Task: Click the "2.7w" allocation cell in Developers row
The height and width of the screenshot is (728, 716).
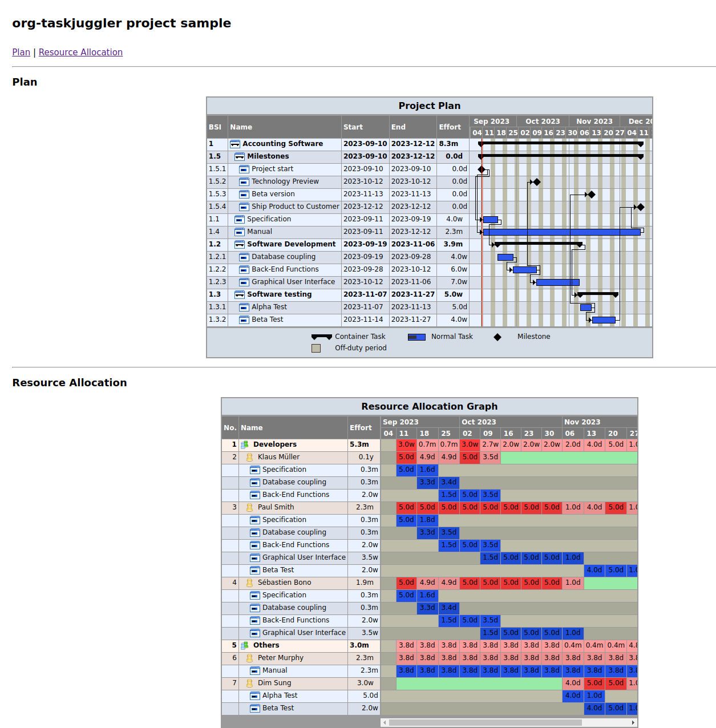Action: 491,445
